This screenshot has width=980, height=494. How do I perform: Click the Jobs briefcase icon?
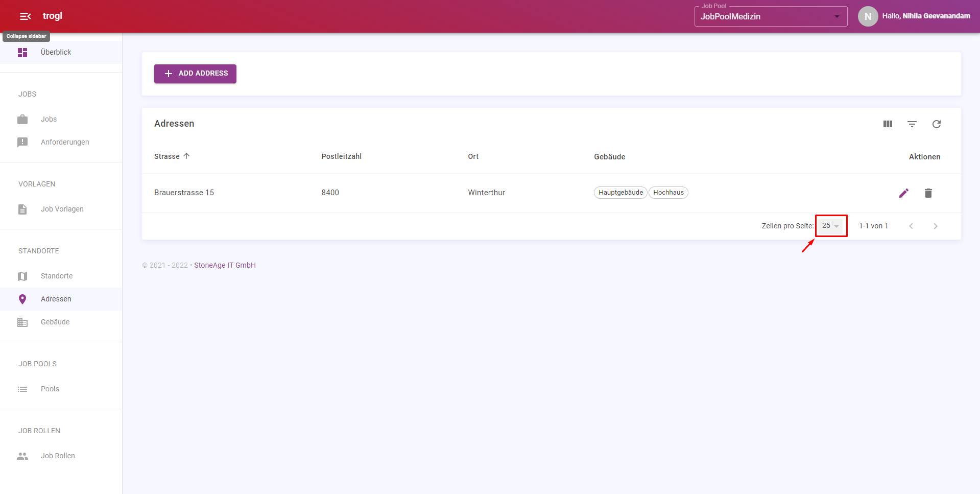coord(22,120)
